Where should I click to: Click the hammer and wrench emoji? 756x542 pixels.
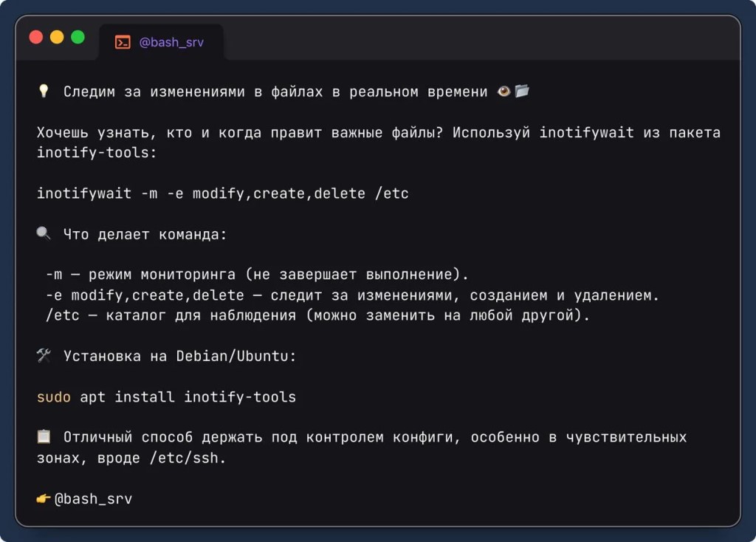[x=44, y=356]
